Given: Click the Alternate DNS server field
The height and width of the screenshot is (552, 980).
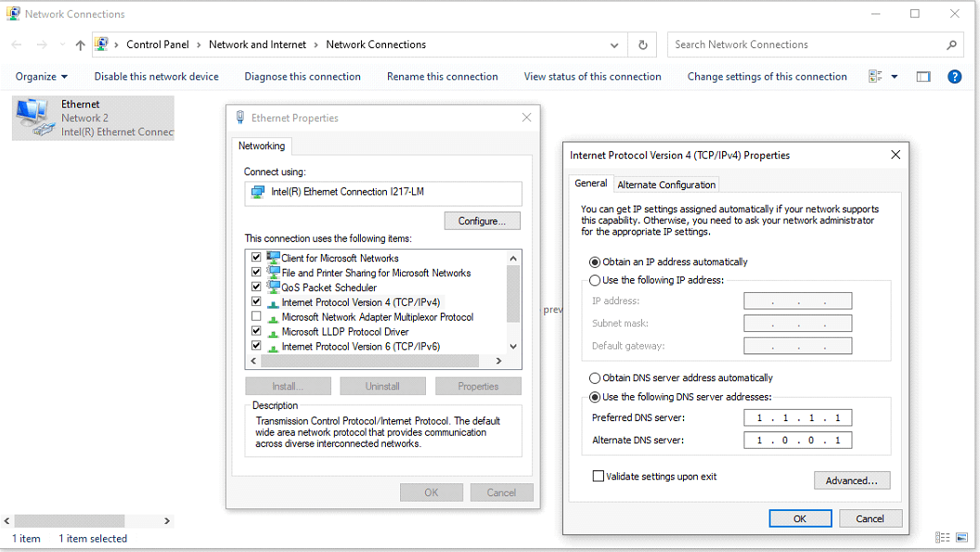Looking at the screenshot, I should click(797, 440).
